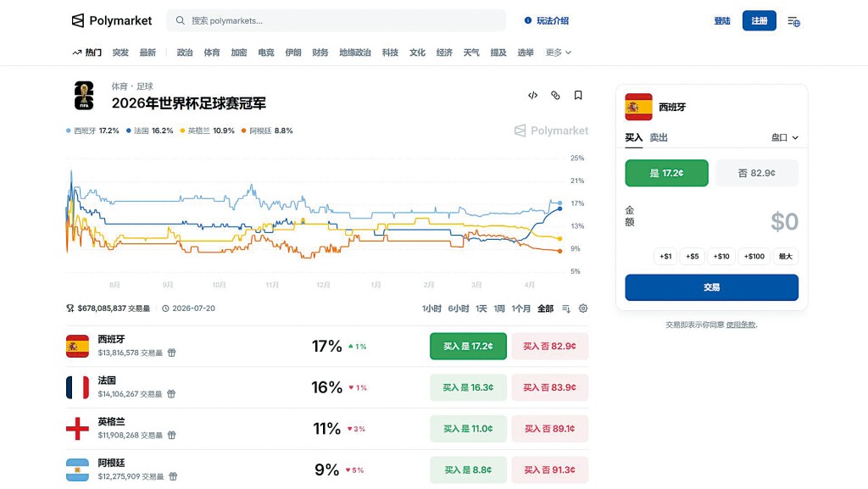Image resolution: width=868 pixels, height=489 pixels.
Task: Click the search input field
Action: pyautogui.click(x=335, y=20)
